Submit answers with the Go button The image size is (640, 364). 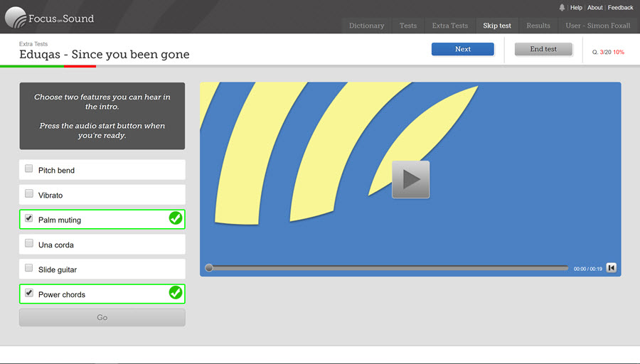click(102, 318)
